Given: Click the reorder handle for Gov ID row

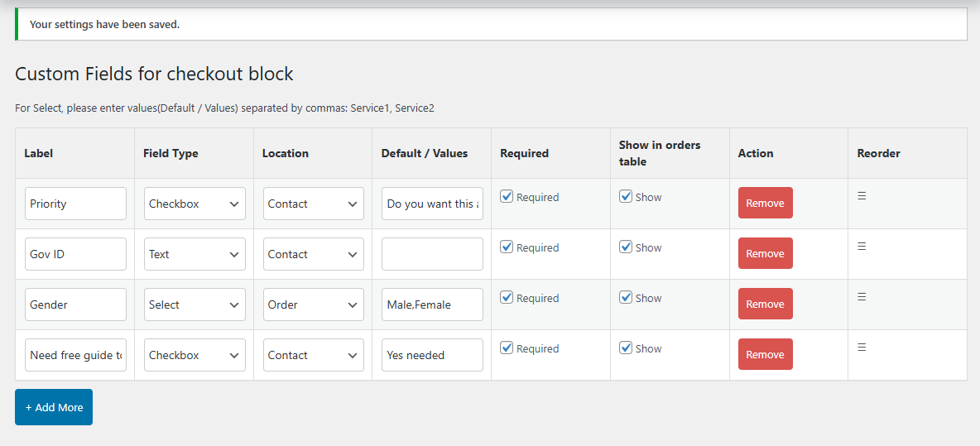Looking at the screenshot, I should (862, 247).
